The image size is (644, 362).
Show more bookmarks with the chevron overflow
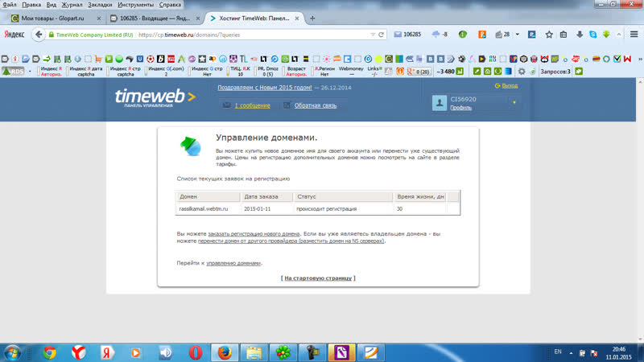tap(639, 59)
